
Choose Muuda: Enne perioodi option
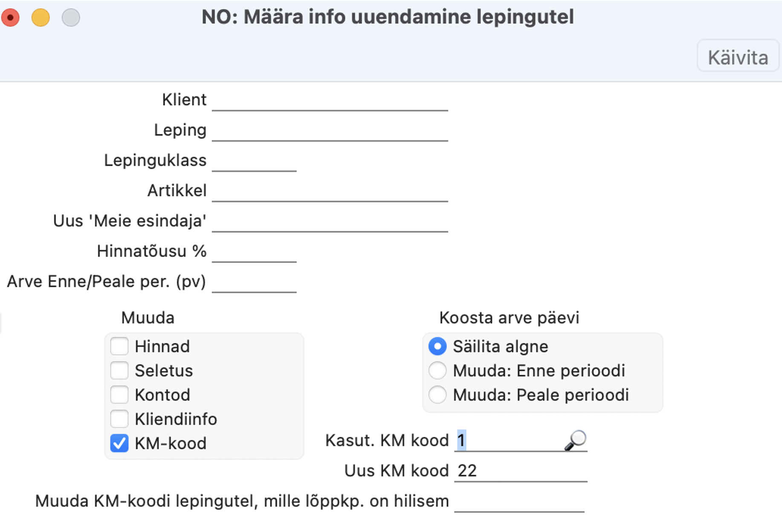coord(437,370)
